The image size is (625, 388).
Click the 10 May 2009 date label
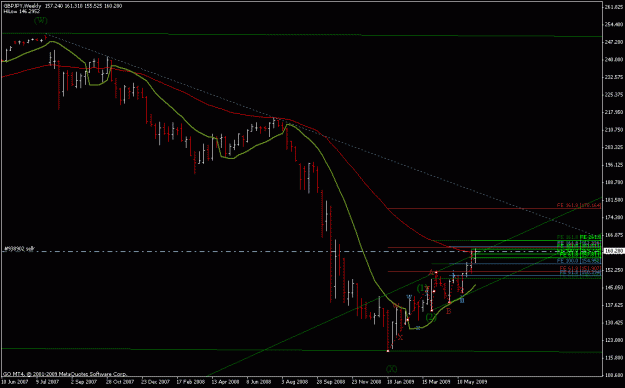pyautogui.click(x=472, y=382)
